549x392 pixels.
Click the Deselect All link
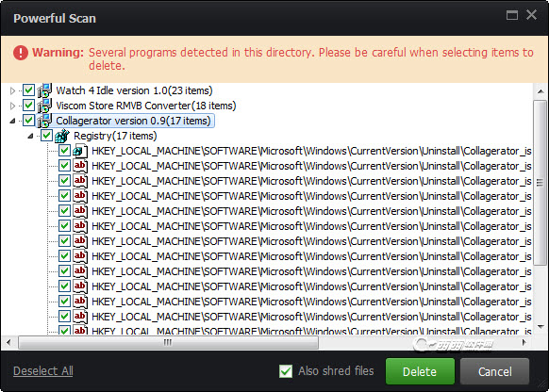[x=43, y=371]
